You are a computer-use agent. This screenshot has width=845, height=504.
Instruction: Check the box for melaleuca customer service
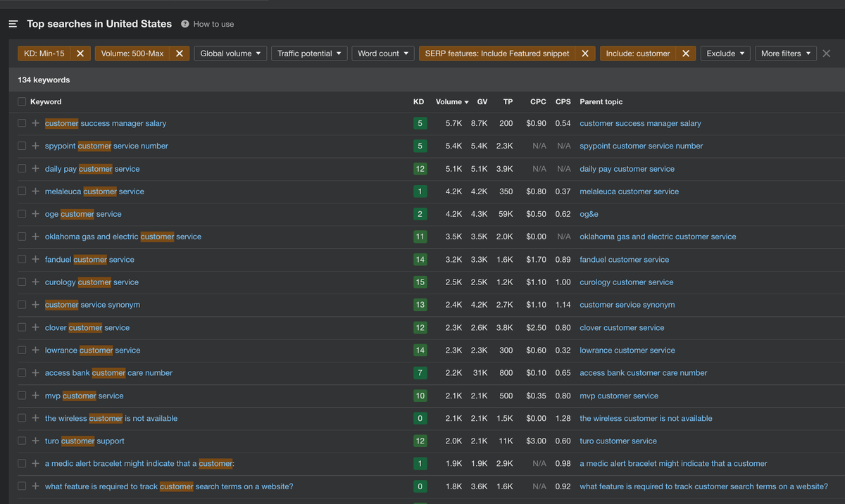pyautogui.click(x=22, y=191)
